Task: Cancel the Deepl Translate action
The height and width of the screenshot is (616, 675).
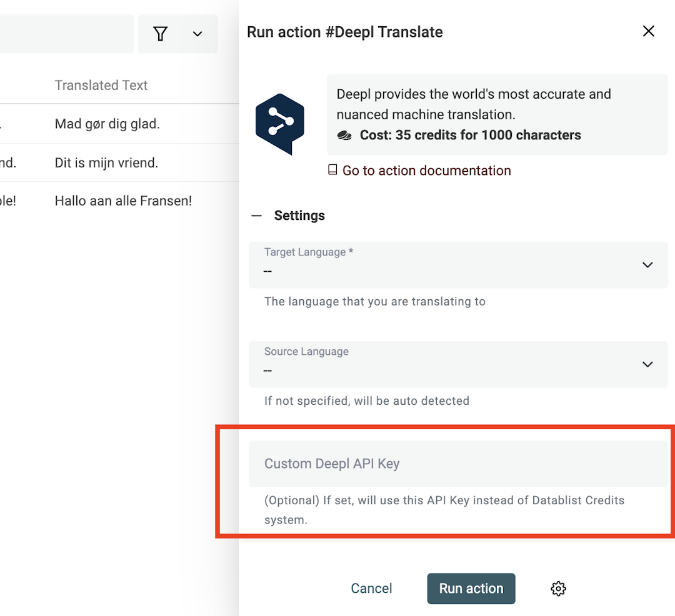Action: coord(371,588)
